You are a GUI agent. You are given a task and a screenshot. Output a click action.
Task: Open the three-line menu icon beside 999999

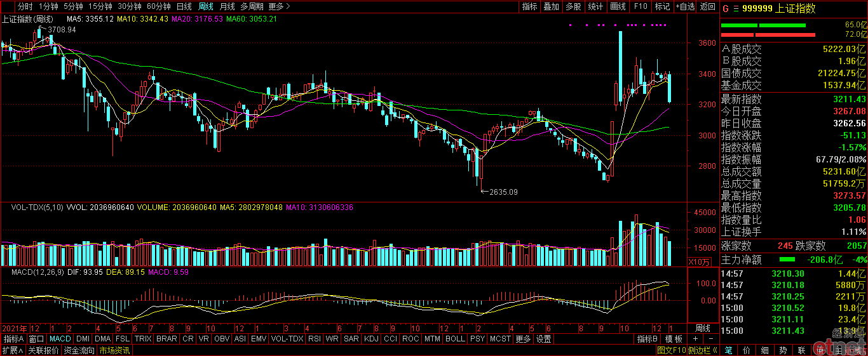click(736, 8)
